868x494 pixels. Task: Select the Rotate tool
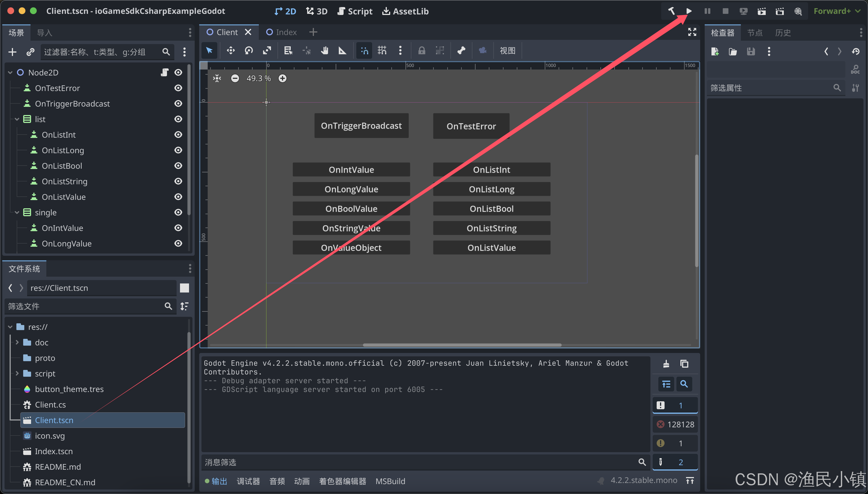249,50
